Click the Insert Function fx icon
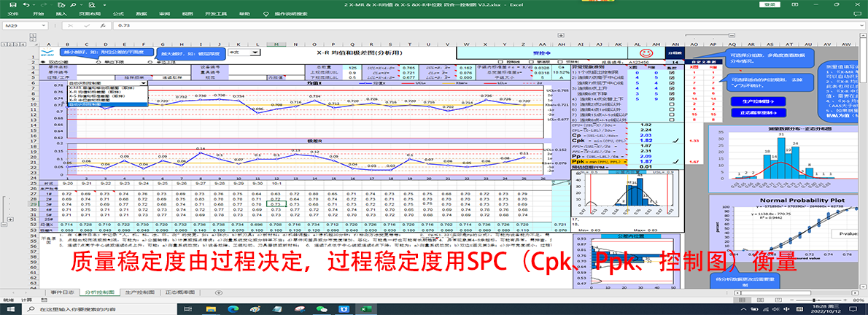This screenshot has width=868, height=315. click(x=103, y=26)
